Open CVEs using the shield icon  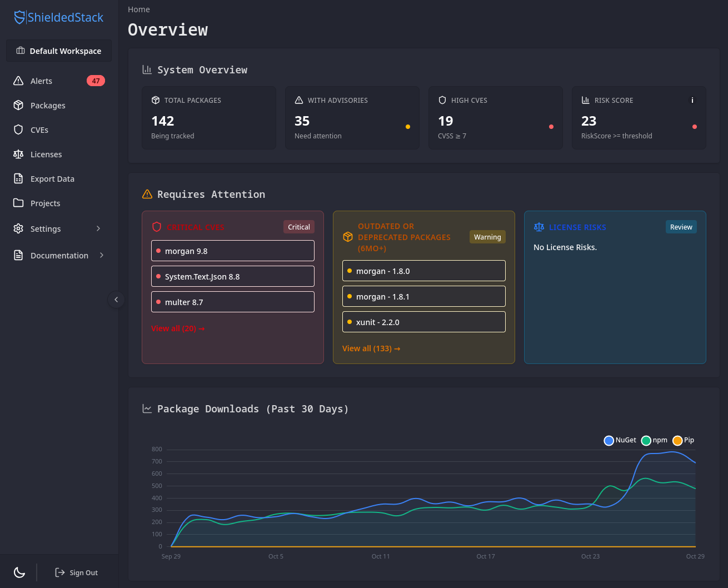(x=19, y=129)
